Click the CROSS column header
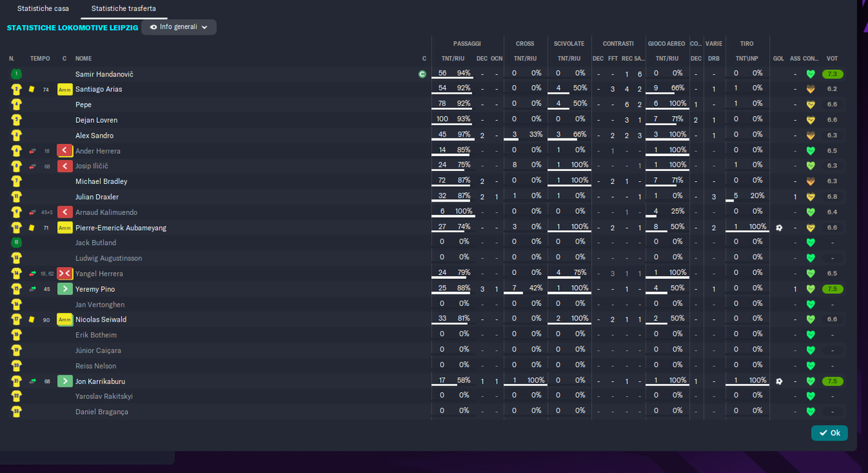Screen dimensions: 868x473 point(525,43)
